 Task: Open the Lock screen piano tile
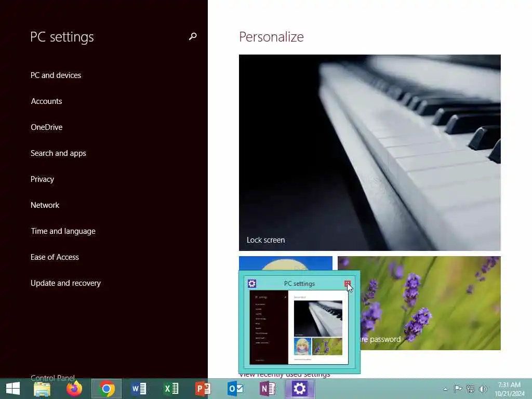point(369,153)
